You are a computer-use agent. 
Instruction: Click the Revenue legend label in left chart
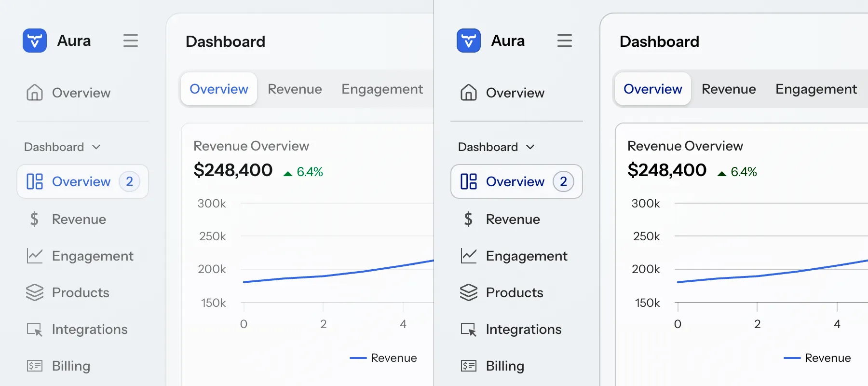pyautogui.click(x=393, y=358)
